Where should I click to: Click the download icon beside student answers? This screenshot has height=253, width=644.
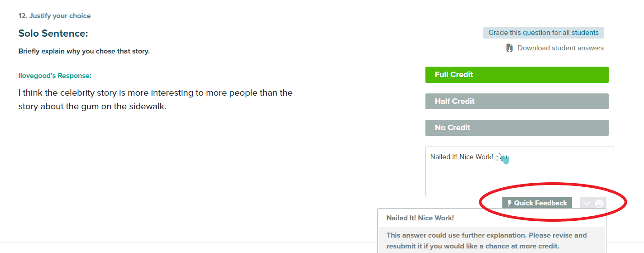510,48
